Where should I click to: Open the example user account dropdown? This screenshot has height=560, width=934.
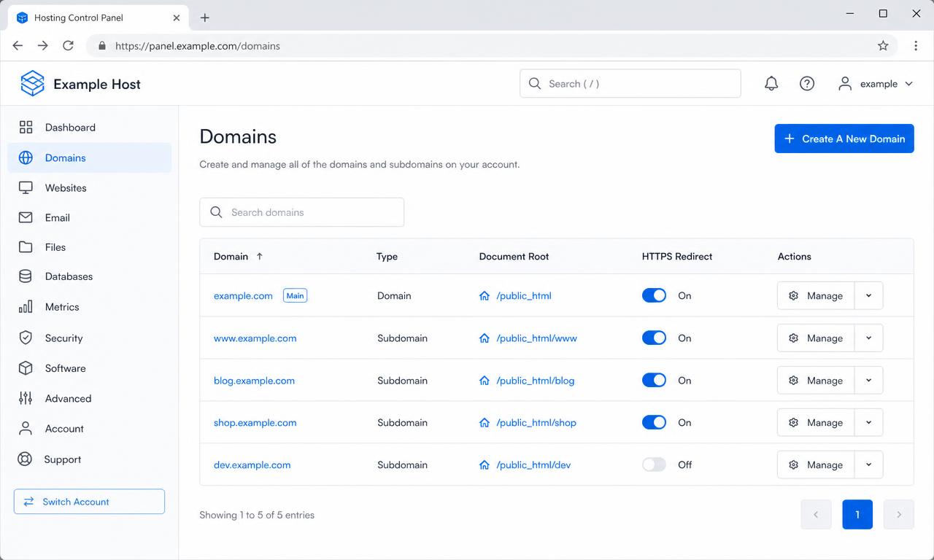coord(876,84)
